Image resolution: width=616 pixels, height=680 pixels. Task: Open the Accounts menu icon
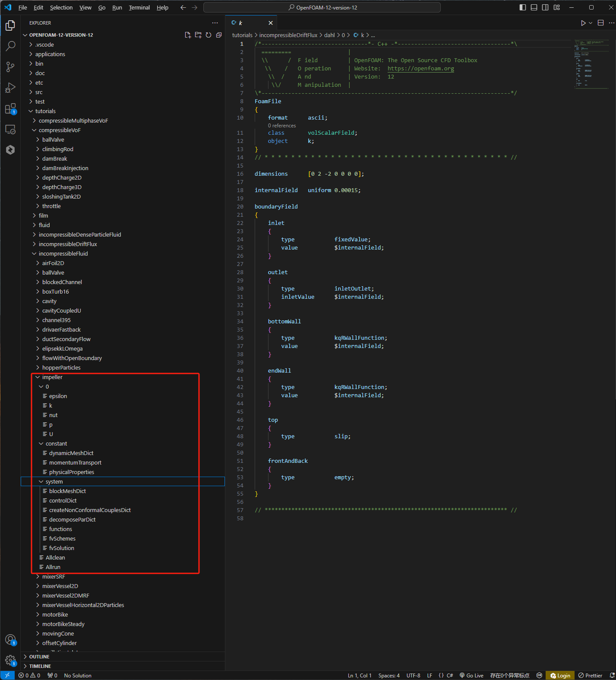click(10, 640)
